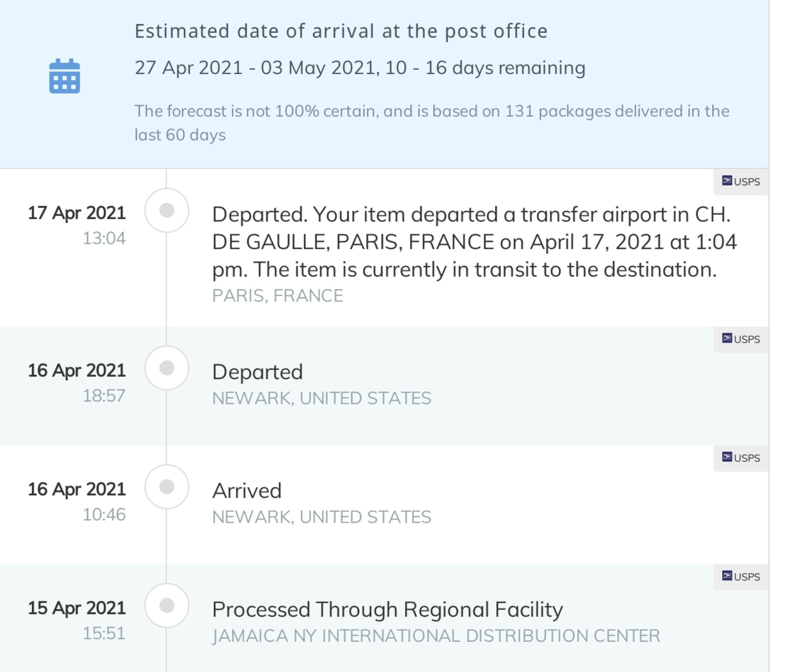Screen dimensions: 791x672
Task: Click the Departed status from Newark
Action: click(258, 372)
